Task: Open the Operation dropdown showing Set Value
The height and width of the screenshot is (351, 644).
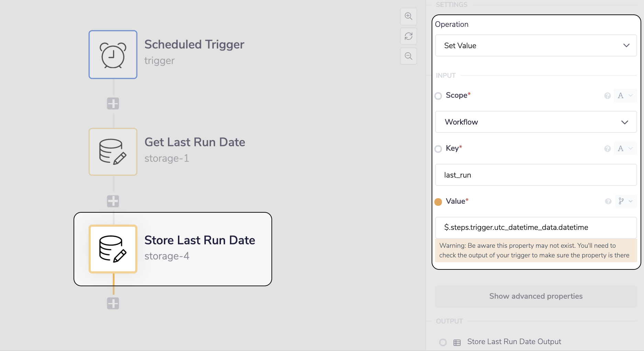Action: click(x=536, y=45)
